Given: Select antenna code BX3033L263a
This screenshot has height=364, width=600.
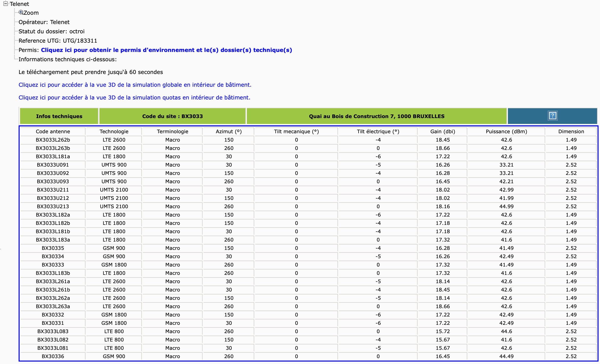Looking at the screenshot, I should (53, 306).
